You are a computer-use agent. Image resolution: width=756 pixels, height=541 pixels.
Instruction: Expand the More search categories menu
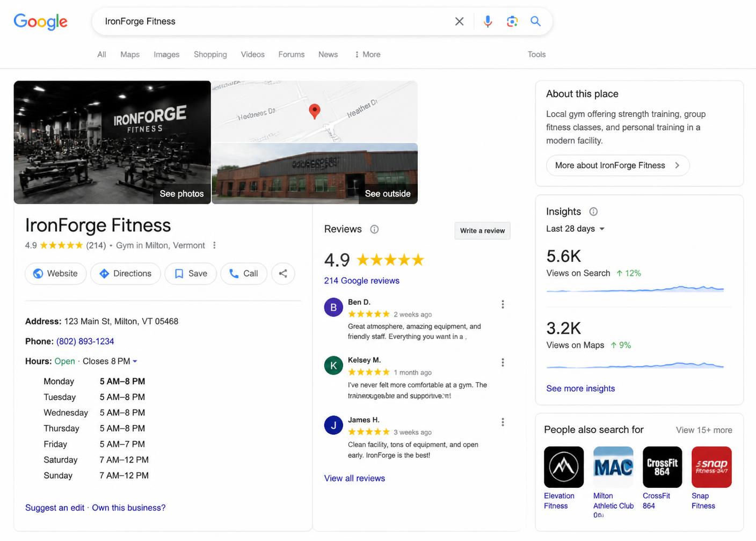(x=368, y=54)
